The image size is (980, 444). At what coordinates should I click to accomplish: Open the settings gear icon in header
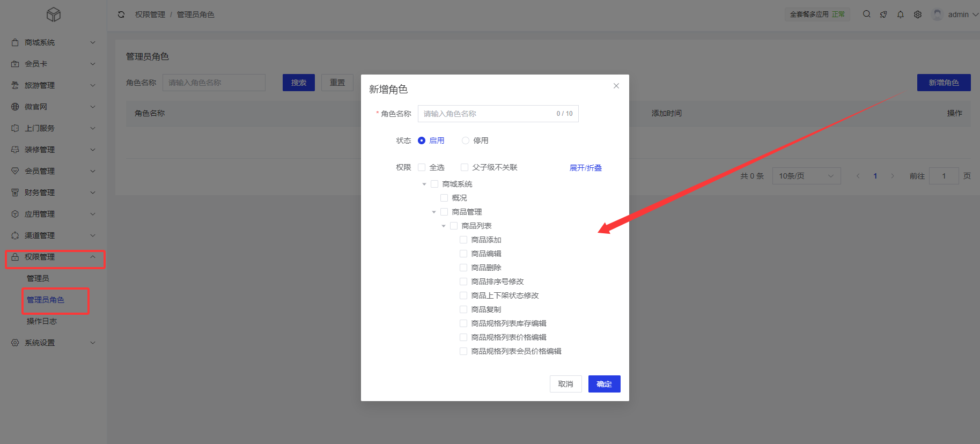[x=918, y=14]
